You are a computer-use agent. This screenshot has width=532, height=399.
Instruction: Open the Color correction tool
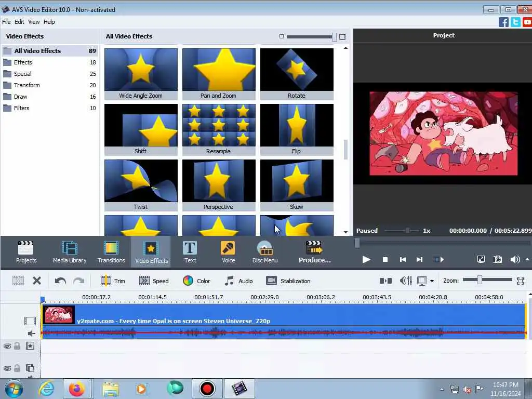(196, 281)
